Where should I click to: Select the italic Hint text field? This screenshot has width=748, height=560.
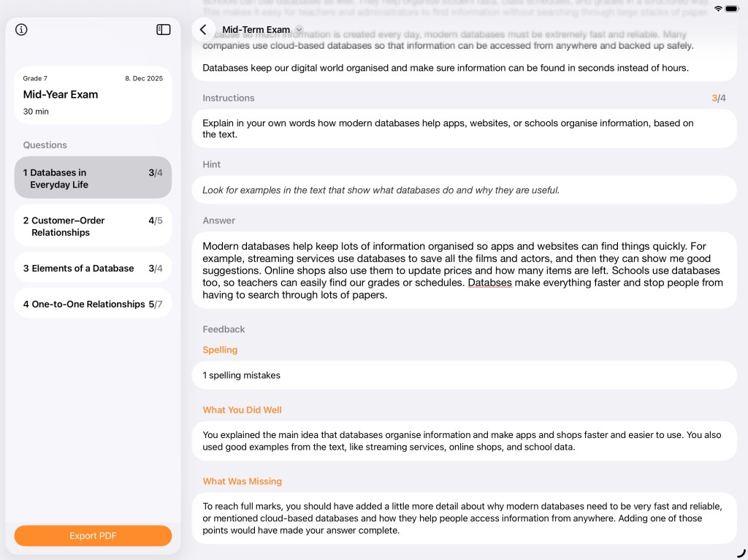pos(464,190)
